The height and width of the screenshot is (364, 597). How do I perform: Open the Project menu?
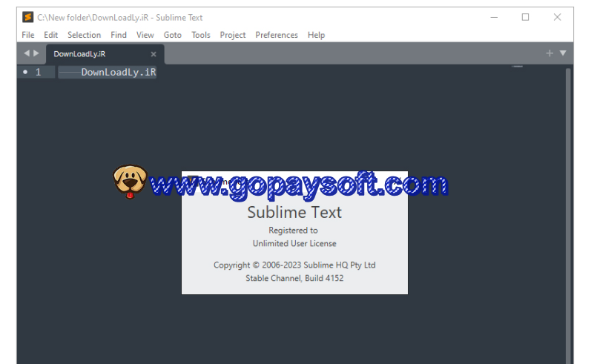(233, 35)
